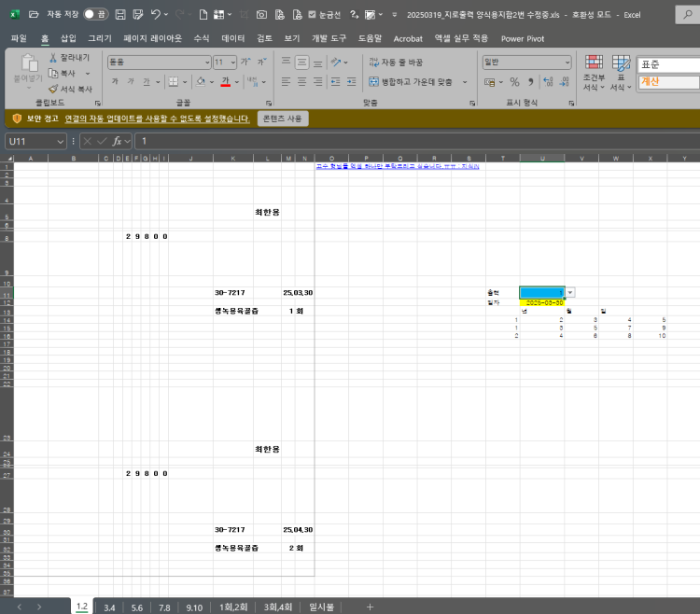
Task: Click the Wrap Text (자동 줄 바꿈) icon
Action: (x=373, y=62)
